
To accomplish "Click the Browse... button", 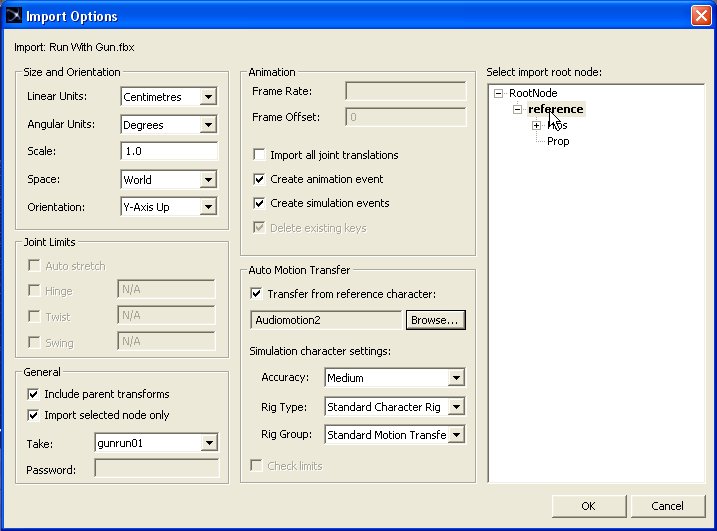I will [435, 320].
